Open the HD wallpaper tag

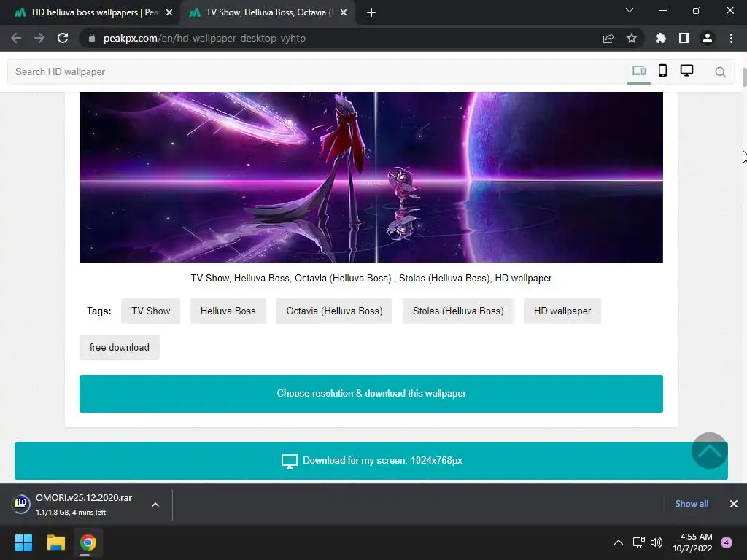coord(562,311)
